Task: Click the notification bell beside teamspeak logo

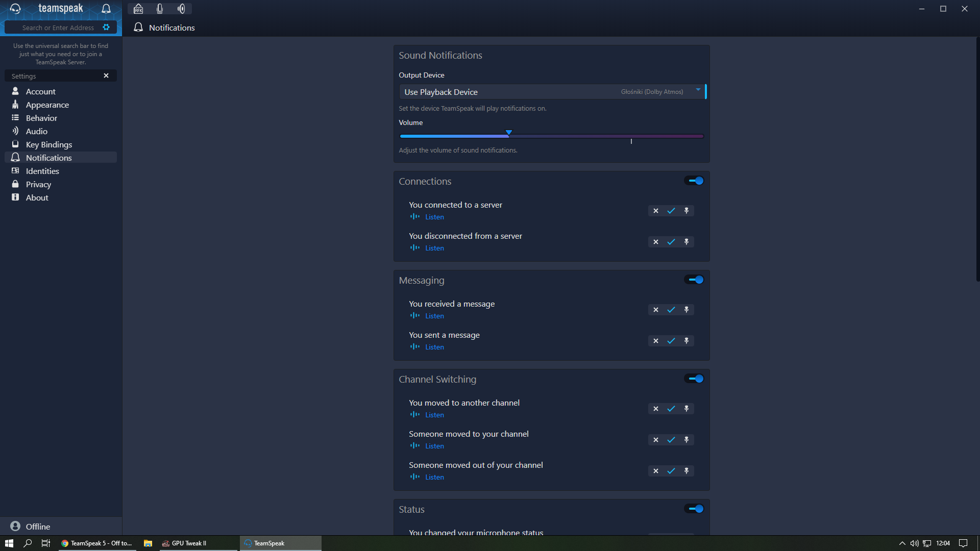Action: tap(106, 9)
